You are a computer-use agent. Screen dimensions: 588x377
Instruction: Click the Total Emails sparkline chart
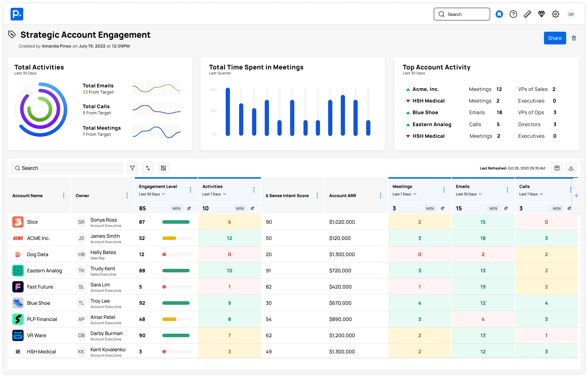click(x=157, y=88)
